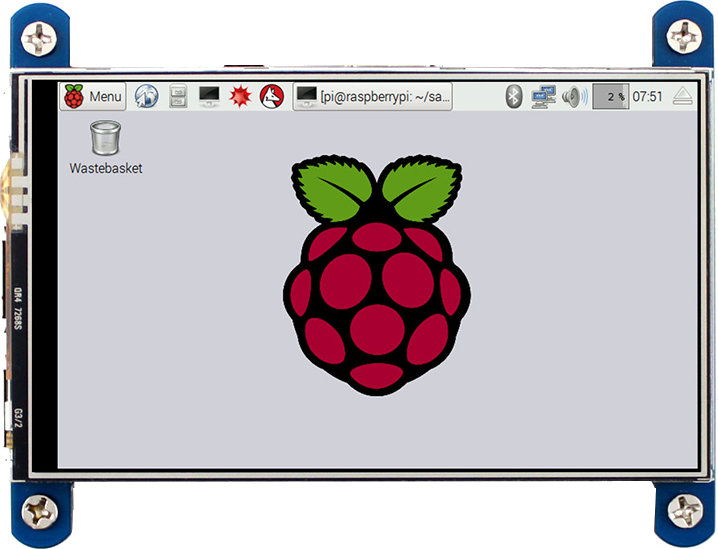The image size is (718, 549).
Task: Click the clock showing 07:51
Action: (x=647, y=97)
